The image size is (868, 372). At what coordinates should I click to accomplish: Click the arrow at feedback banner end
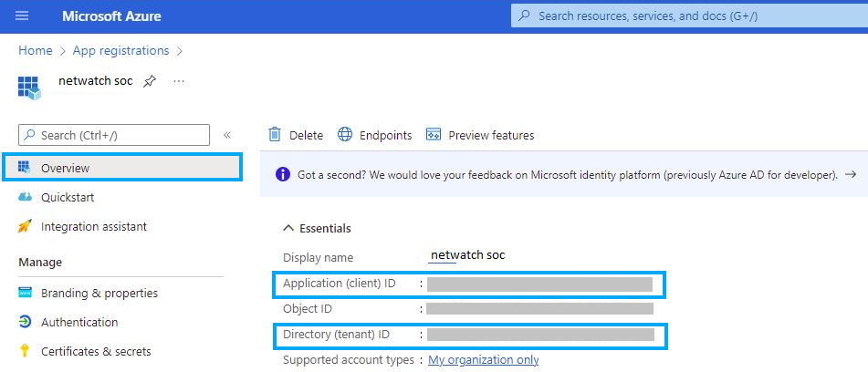[851, 175]
